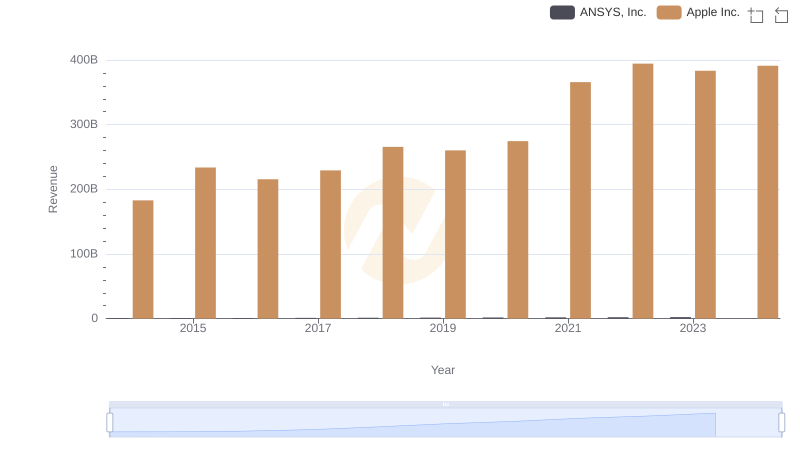Click the 400B y-axis label
800x461 pixels.
click(x=84, y=60)
